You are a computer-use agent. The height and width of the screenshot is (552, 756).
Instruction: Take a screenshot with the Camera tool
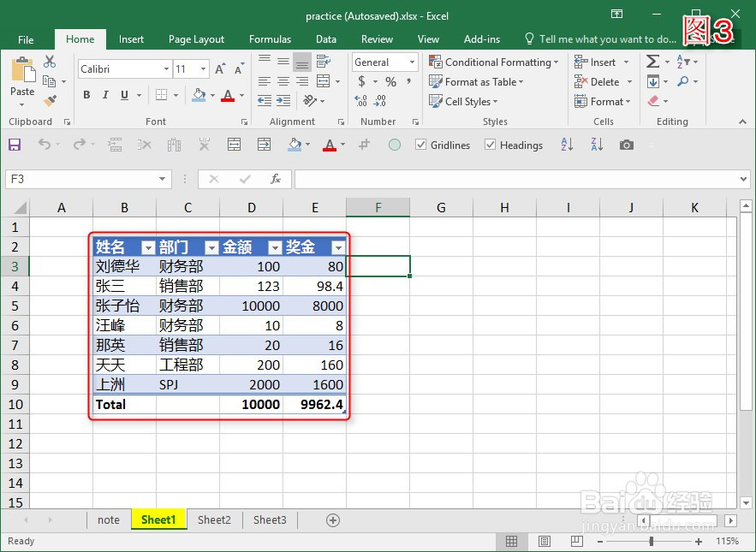(x=626, y=145)
